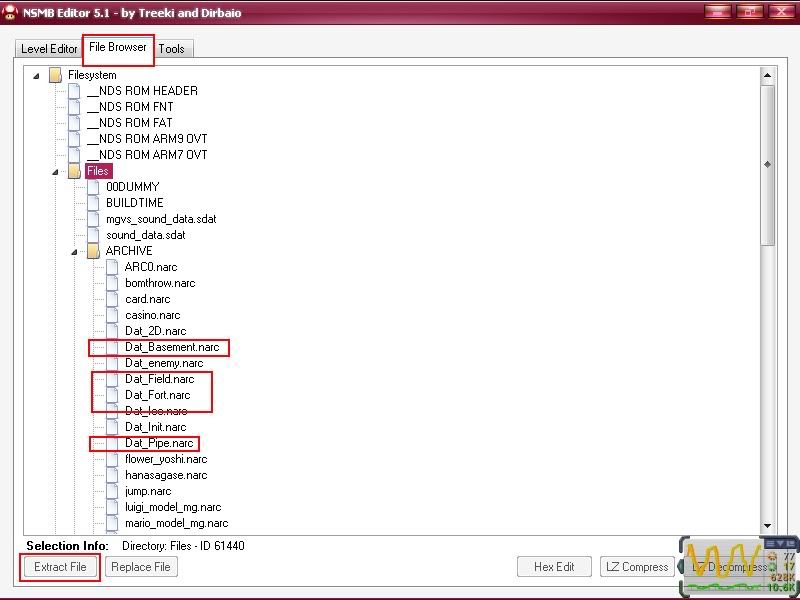The height and width of the screenshot is (600, 800).
Task: Select the 00DUMMY file name
Action: point(133,187)
